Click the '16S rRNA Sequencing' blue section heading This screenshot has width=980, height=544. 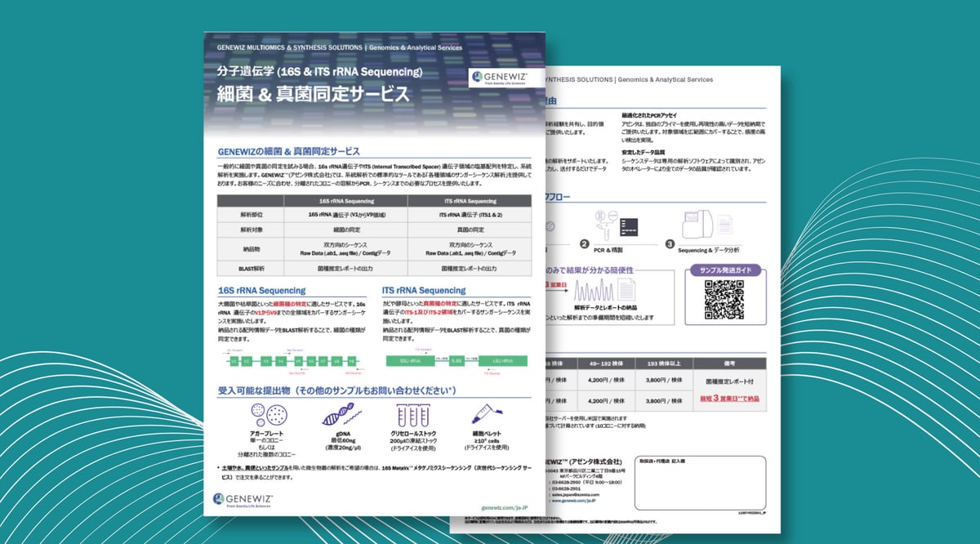click(x=262, y=290)
